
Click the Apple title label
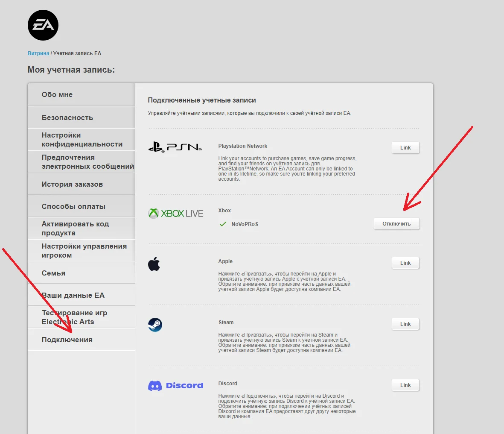pos(225,261)
